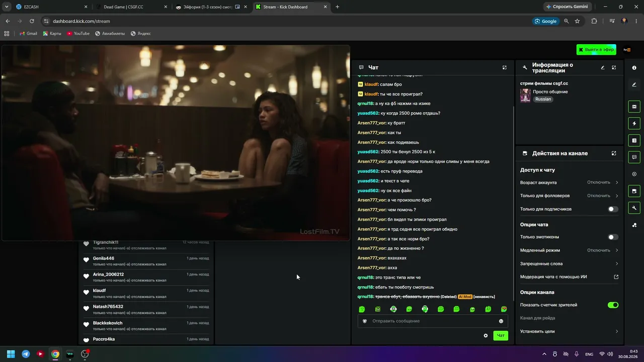This screenshot has width=644, height=362.
Task: Switch to the Эйфория browser tab
Action: coord(211,7)
